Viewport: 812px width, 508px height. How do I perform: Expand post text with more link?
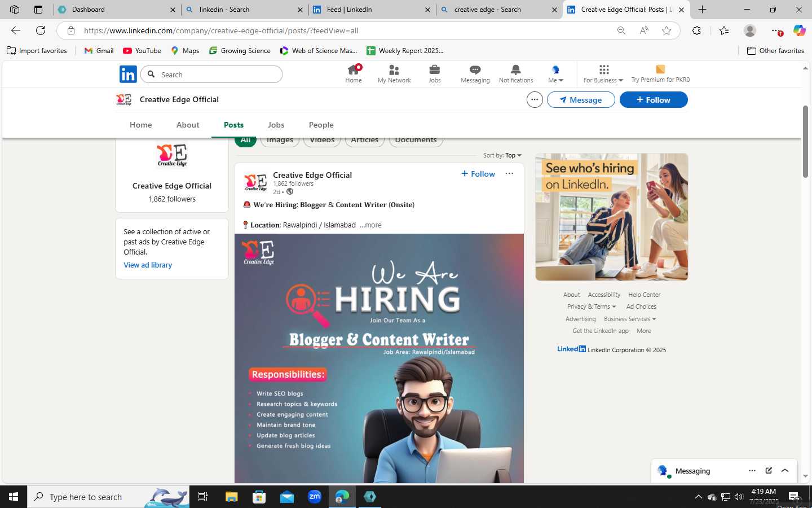pyautogui.click(x=370, y=225)
